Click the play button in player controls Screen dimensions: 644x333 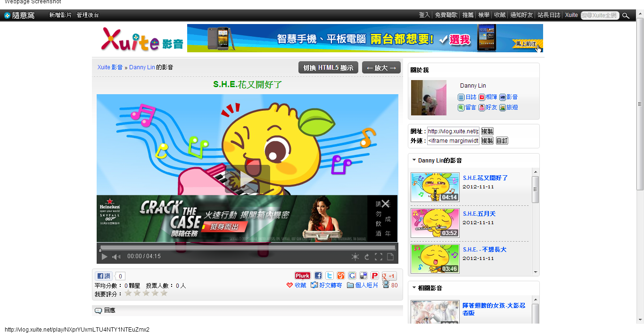[x=105, y=257]
